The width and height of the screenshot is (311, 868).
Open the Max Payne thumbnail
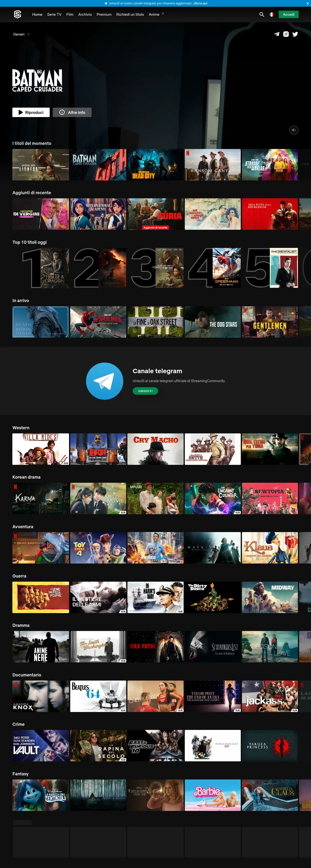point(155,647)
